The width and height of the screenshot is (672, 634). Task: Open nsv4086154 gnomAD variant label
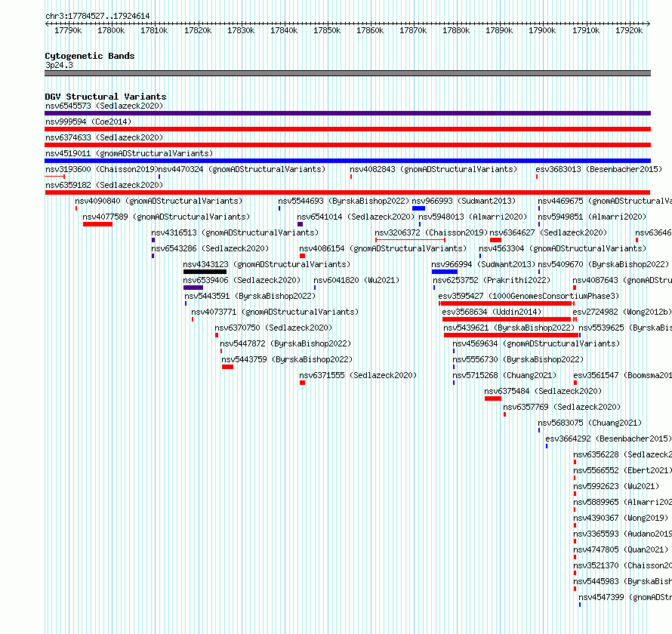(383, 248)
